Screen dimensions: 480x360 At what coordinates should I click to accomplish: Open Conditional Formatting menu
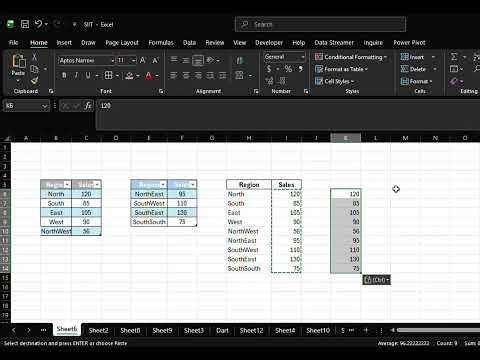click(351, 57)
